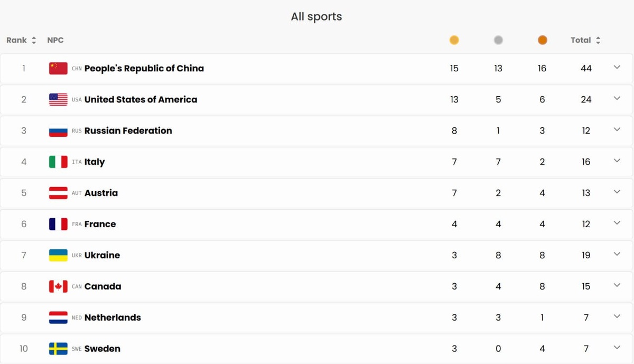This screenshot has width=634, height=364.
Task: Open United States of America link
Action: point(141,99)
